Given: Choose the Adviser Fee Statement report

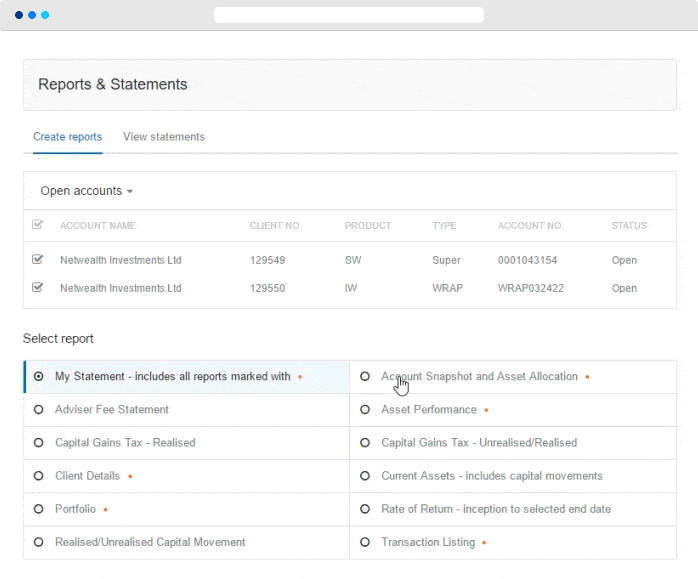Looking at the screenshot, I should click(x=39, y=410).
